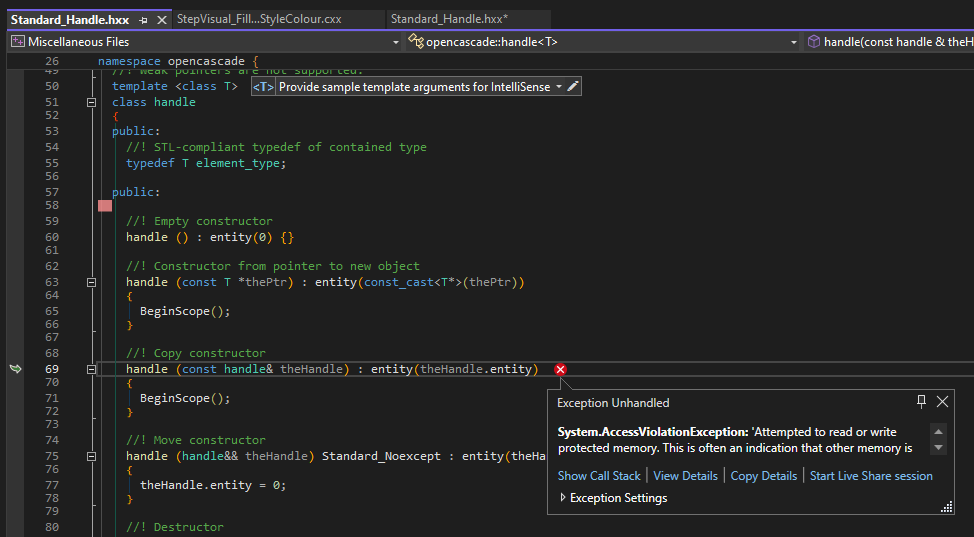Click the pencil edit icon for template arguments
This screenshot has height=537, width=974.
pyautogui.click(x=572, y=87)
